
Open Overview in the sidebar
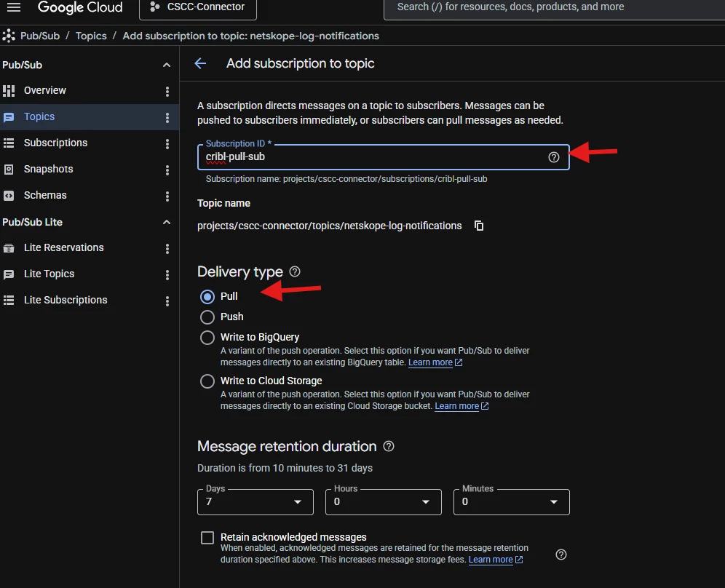tap(45, 91)
